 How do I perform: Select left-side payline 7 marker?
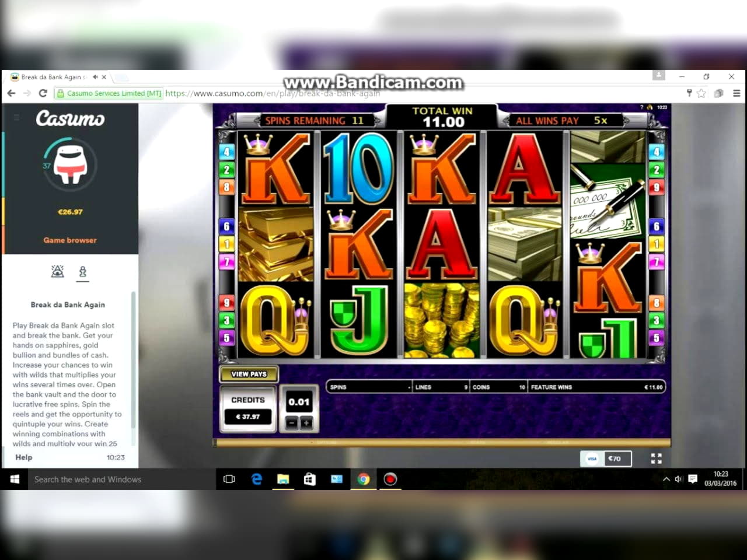[x=227, y=262]
